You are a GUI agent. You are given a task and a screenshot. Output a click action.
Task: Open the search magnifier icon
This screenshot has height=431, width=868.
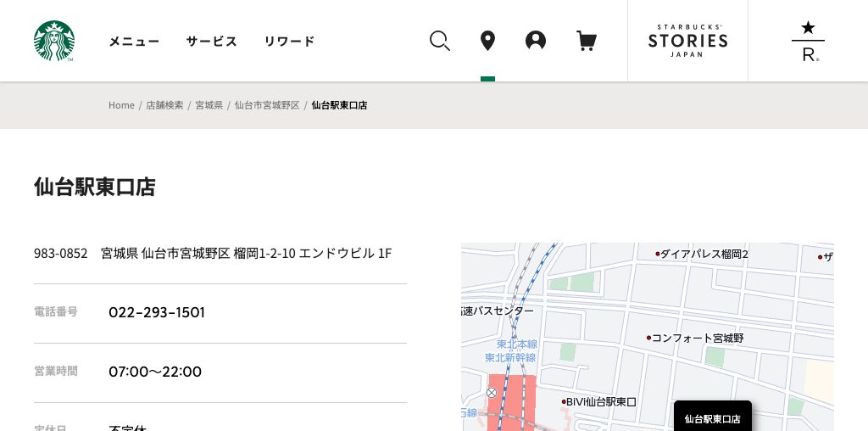440,41
